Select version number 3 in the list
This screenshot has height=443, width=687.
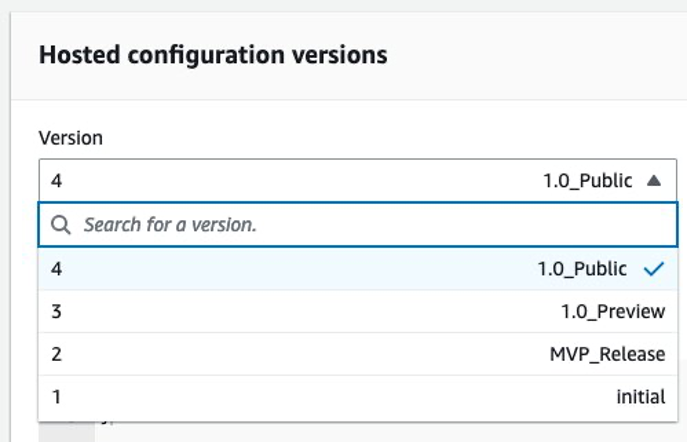pos(56,311)
